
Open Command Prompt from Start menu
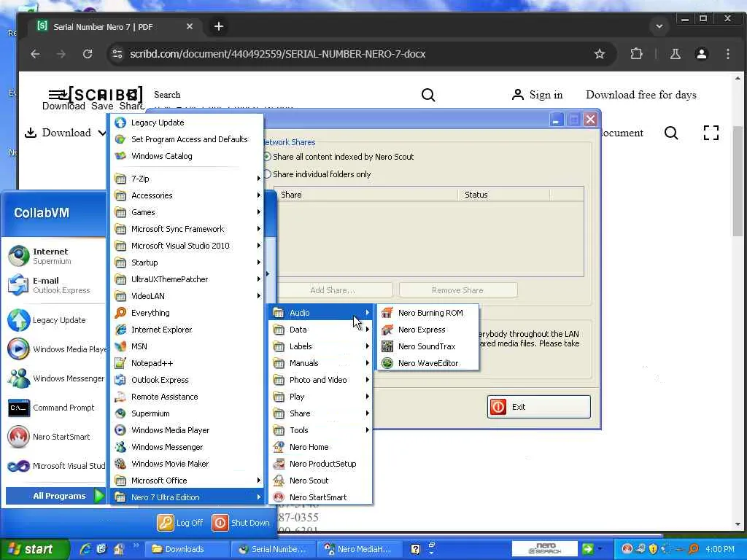pyautogui.click(x=55, y=408)
